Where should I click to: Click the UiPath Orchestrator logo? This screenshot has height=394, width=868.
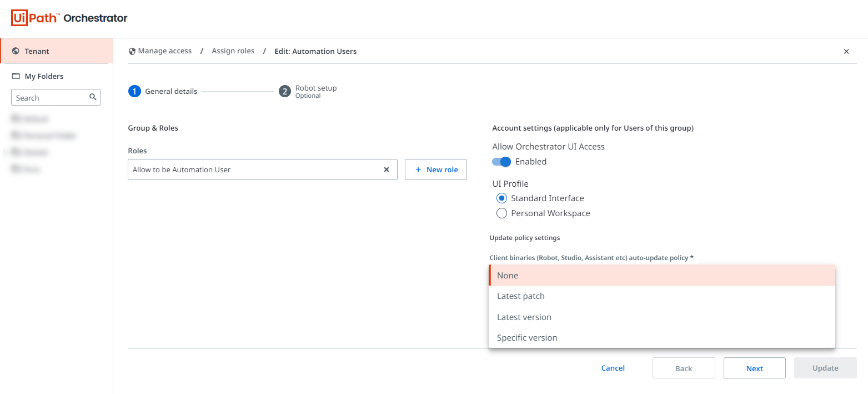(69, 18)
